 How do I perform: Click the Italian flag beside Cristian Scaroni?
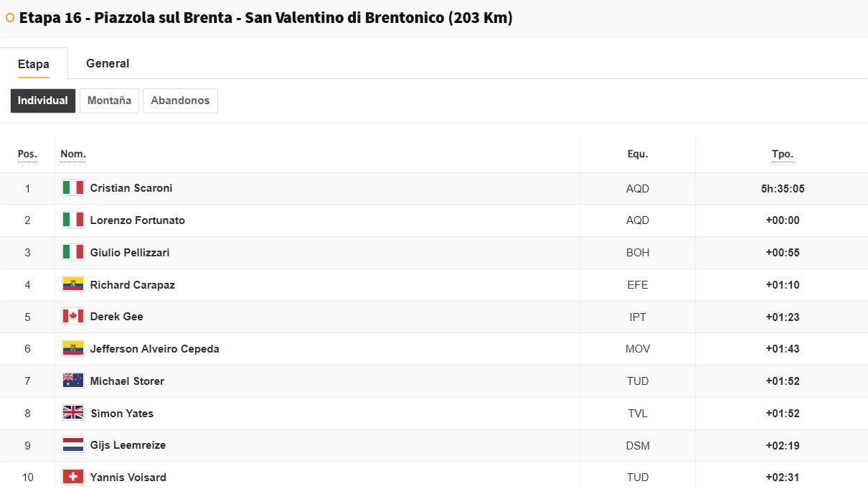pos(72,188)
